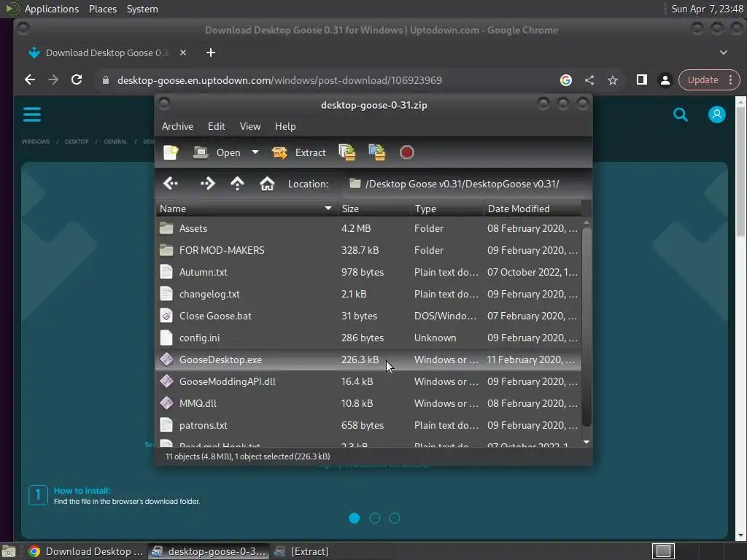Select the changelog.txt file
The width and height of the screenshot is (747, 560).
click(368, 295)
